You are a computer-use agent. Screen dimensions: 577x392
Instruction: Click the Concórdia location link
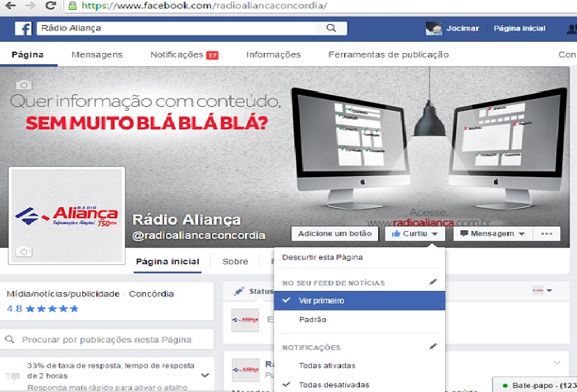pyautogui.click(x=151, y=294)
